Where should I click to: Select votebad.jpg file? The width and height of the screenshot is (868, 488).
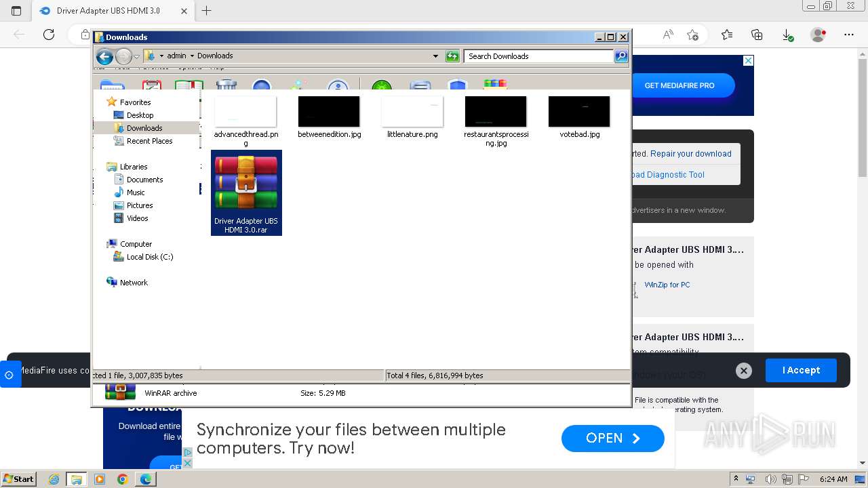[x=579, y=117]
